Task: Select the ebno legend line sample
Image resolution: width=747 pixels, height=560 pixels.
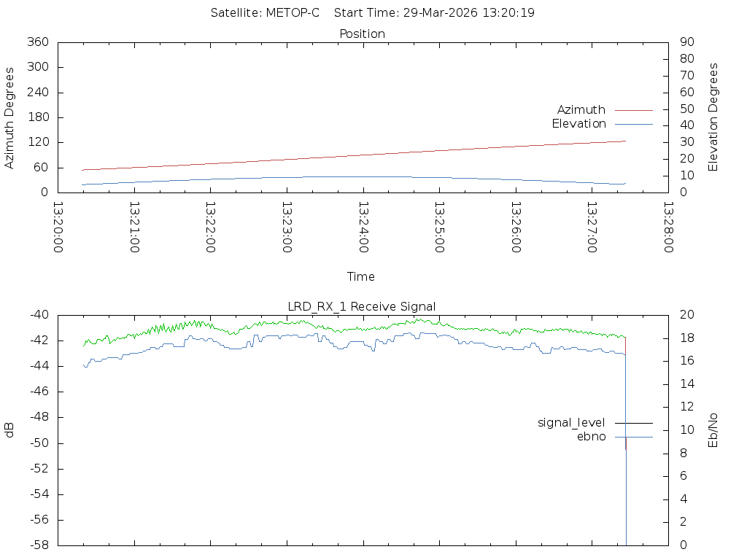Action: 633,437
